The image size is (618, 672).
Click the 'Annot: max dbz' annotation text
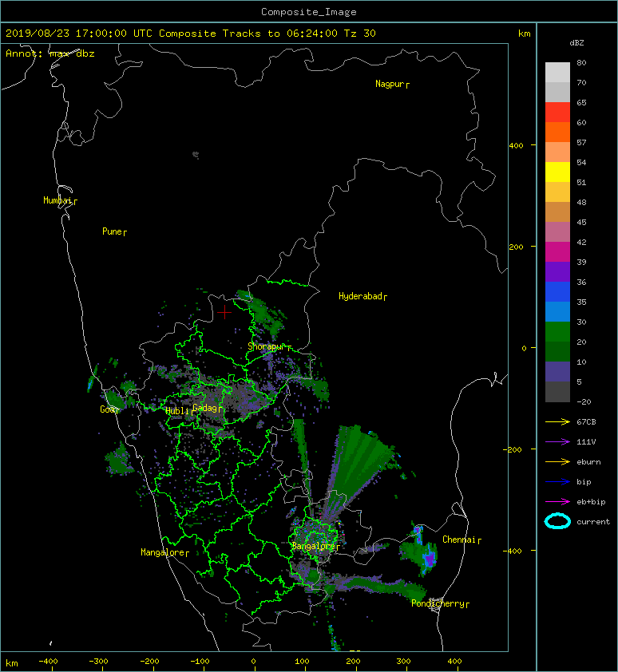point(50,53)
